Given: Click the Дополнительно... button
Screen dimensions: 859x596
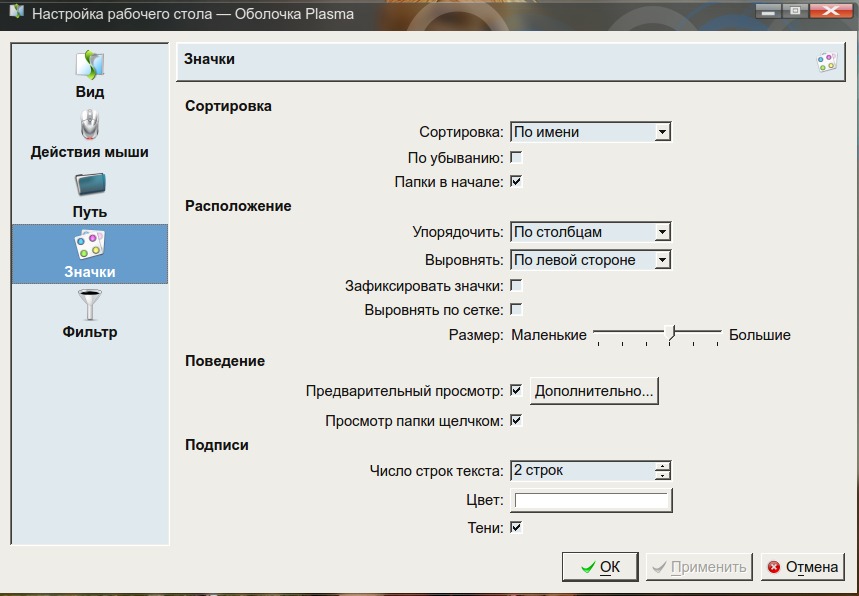Looking at the screenshot, I should click(594, 391).
